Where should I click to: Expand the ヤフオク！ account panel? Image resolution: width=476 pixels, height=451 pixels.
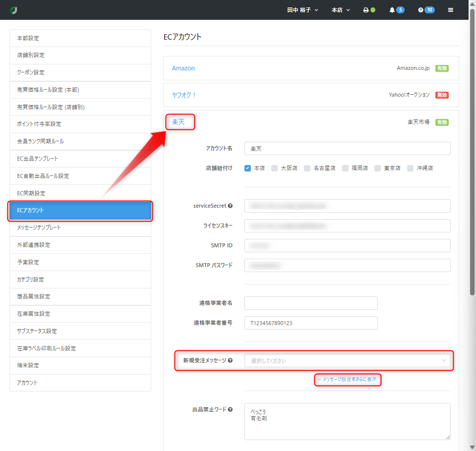pos(184,95)
